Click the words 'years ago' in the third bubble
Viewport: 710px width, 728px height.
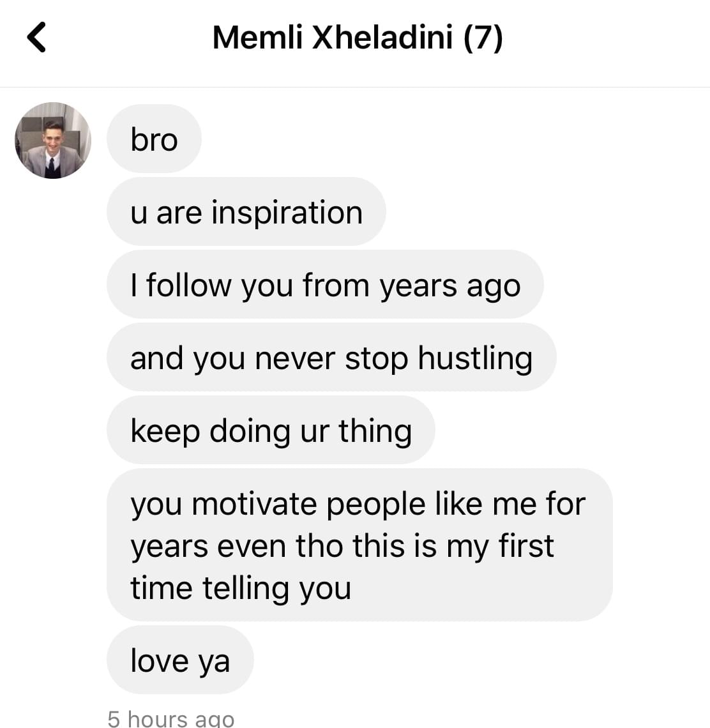click(x=450, y=286)
